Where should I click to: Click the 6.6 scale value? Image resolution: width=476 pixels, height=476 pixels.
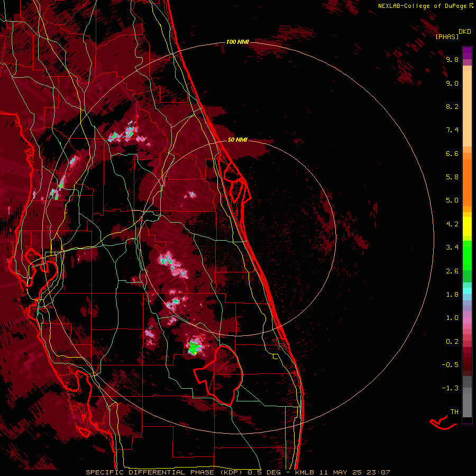[x=452, y=154]
